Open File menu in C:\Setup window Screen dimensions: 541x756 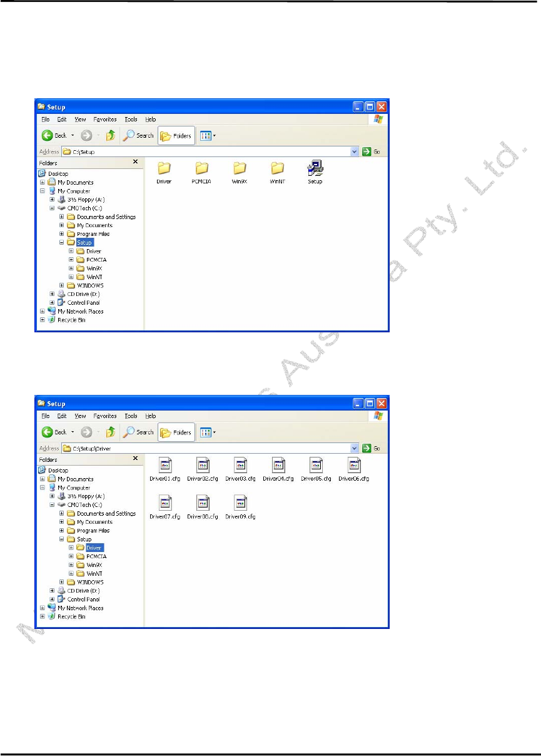(45, 119)
